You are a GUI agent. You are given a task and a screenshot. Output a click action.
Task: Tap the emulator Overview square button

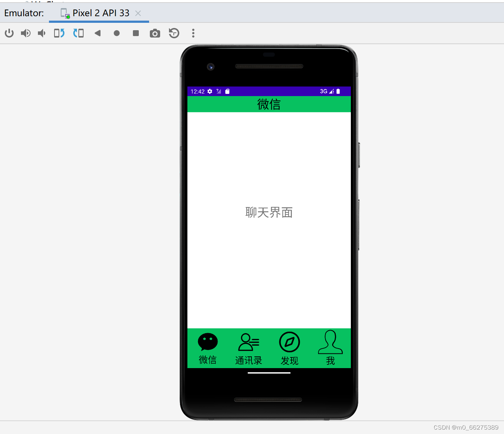tap(136, 33)
